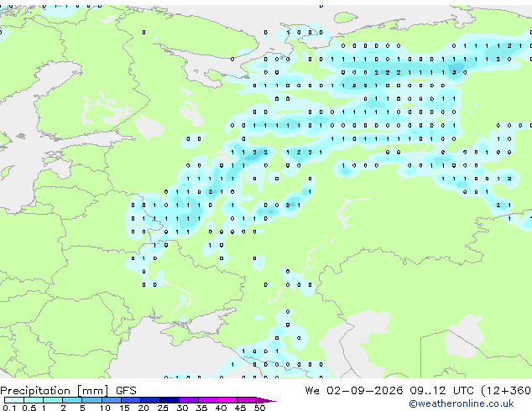
Task: Click the 0.5–1 mm legend color swatch
Action: click(34, 400)
